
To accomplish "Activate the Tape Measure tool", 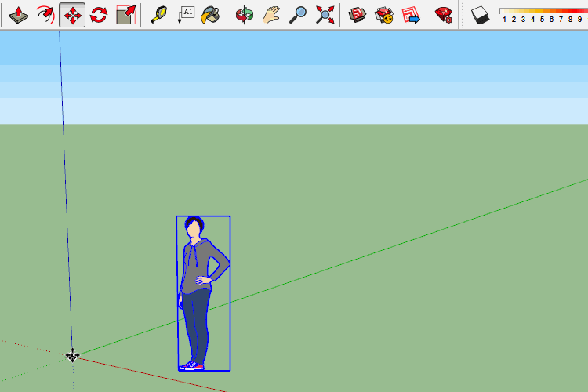I will 159,14.
